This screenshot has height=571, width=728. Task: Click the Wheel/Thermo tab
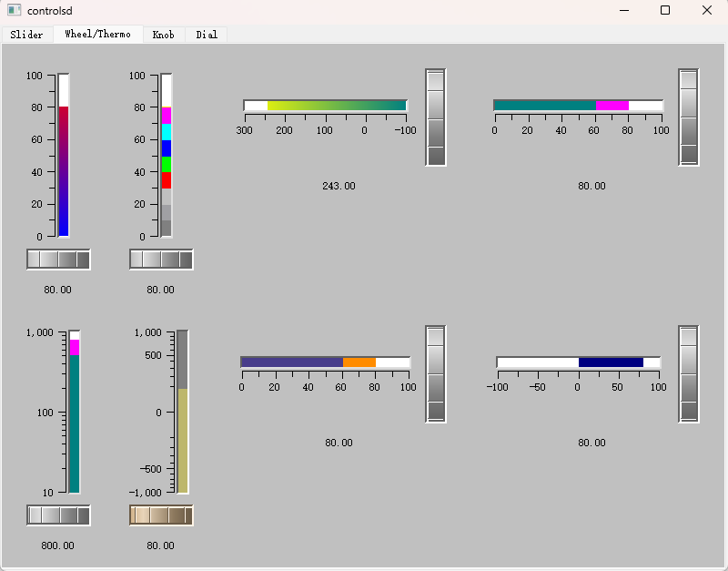97,35
